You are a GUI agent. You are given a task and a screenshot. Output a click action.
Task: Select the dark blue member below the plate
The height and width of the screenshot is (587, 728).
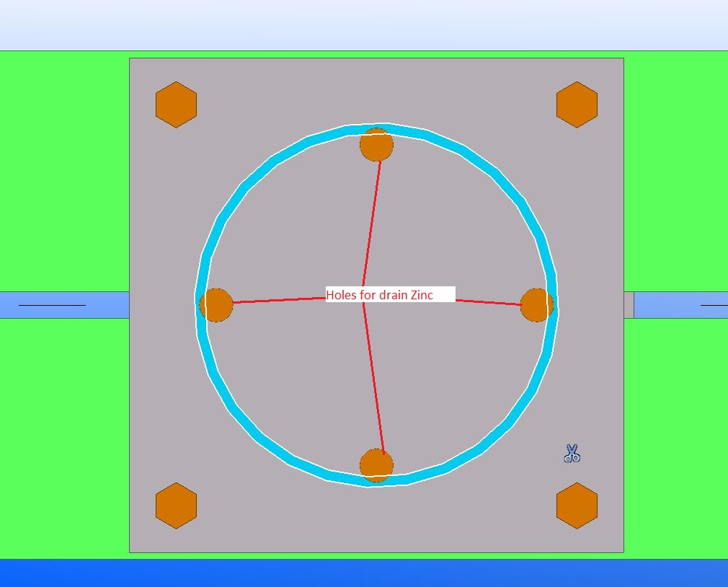pos(360,573)
